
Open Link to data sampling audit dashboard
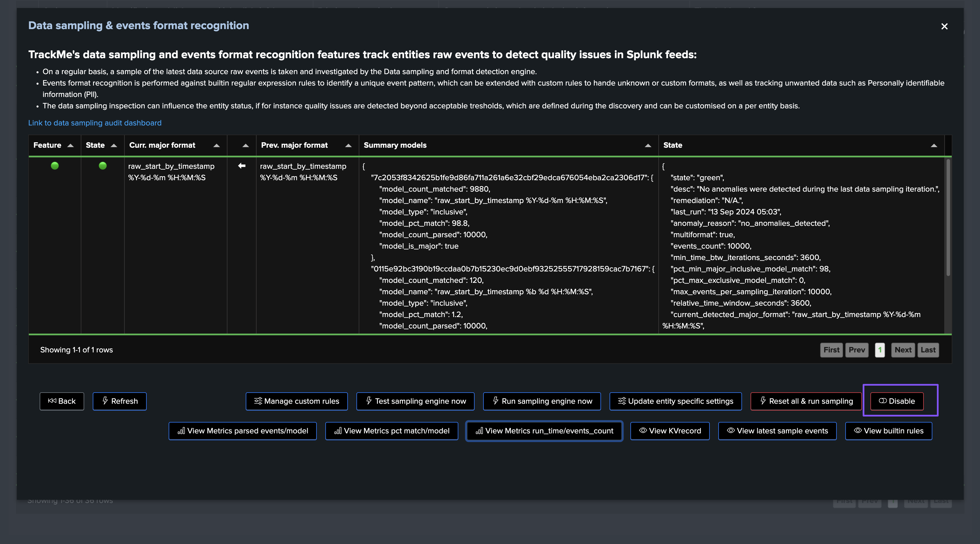[95, 123]
